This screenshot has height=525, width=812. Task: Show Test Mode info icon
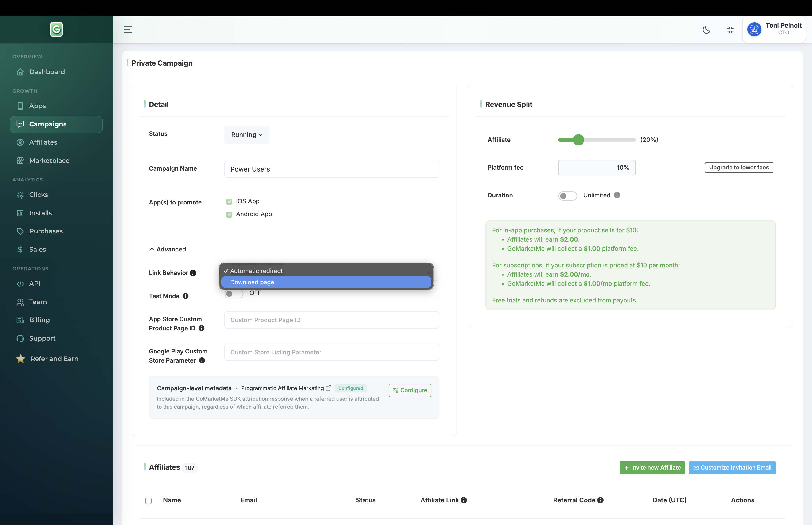(x=185, y=296)
